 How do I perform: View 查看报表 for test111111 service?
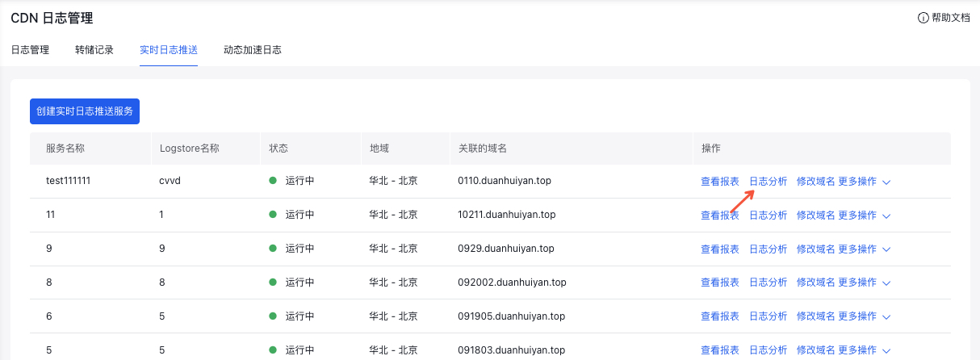pos(719,182)
